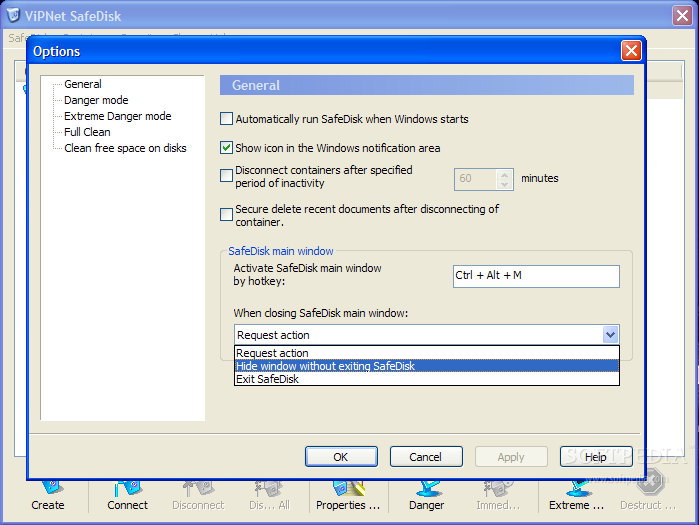Click the Properties toolbar button in SafeDisk window

coord(348,496)
